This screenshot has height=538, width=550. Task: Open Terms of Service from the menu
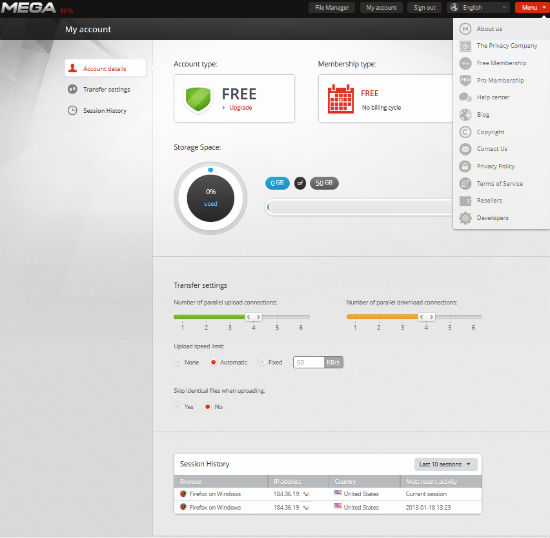point(499,183)
